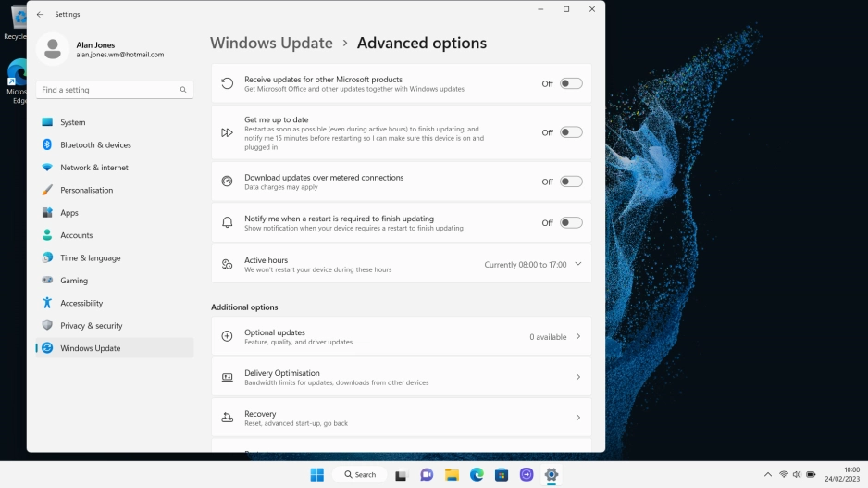Go to System settings

(x=115, y=122)
